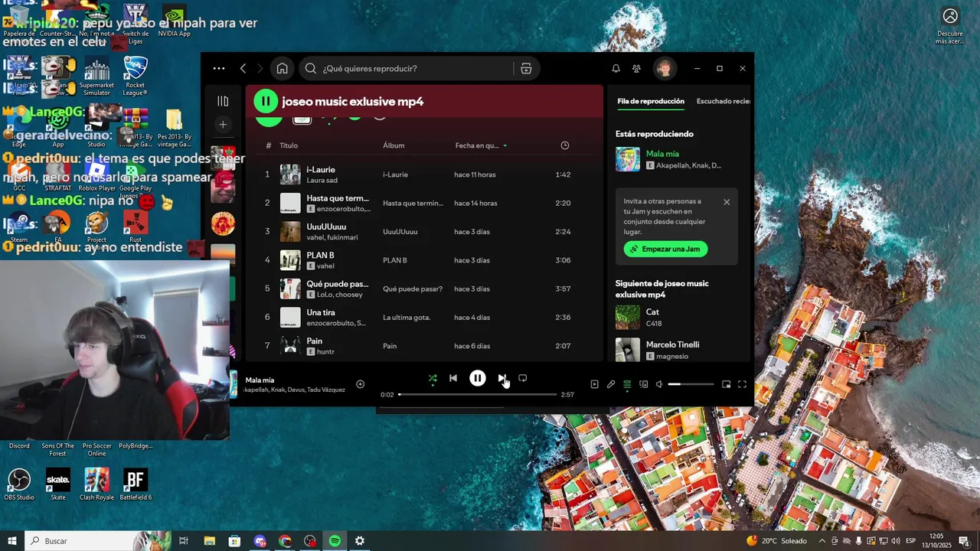Open the Qué puede pasar? album link
Image resolution: width=980 pixels, height=551 pixels.
(x=413, y=289)
